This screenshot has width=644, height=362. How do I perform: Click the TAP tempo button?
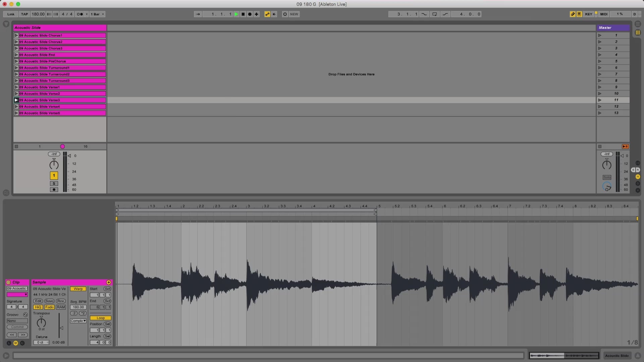click(x=24, y=14)
